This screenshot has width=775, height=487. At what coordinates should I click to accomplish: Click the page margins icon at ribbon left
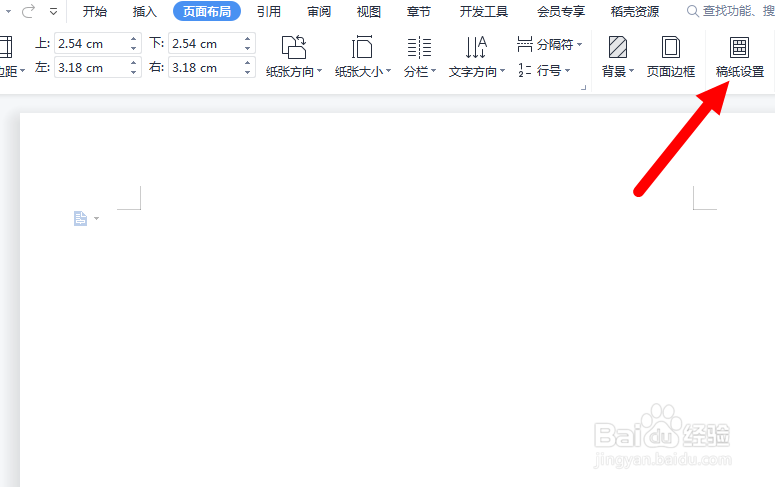pyautogui.click(x=6, y=47)
